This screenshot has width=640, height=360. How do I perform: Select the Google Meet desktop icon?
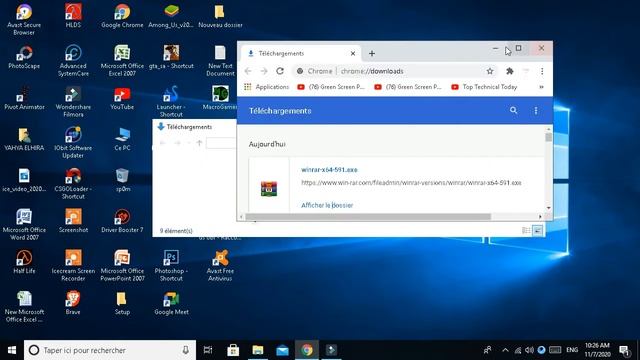click(x=171, y=303)
